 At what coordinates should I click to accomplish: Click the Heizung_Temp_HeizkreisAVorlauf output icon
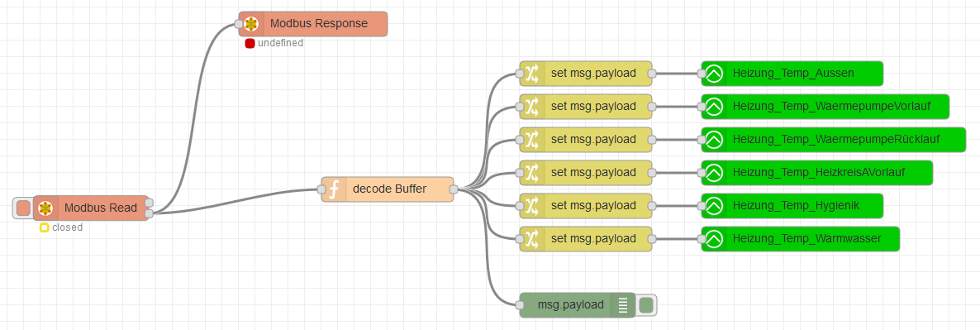pos(715,173)
